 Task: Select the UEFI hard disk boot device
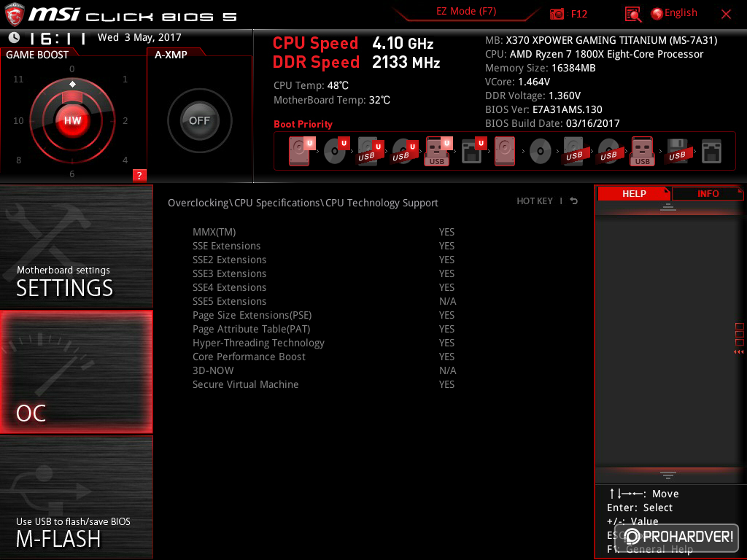301,151
